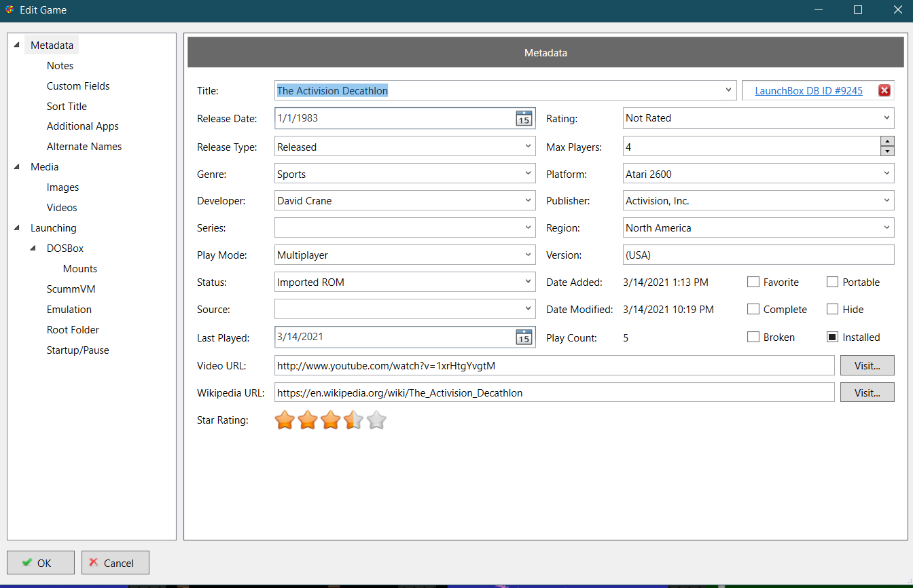This screenshot has width=913, height=588.
Task: Check the Hide checkbox
Action: coord(832,309)
